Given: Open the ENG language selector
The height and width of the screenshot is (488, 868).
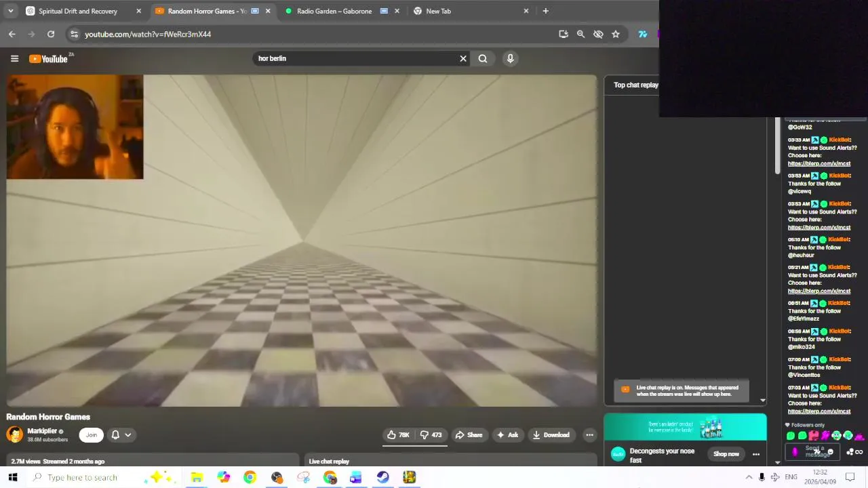Looking at the screenshot, I should [x=791, y=477].
